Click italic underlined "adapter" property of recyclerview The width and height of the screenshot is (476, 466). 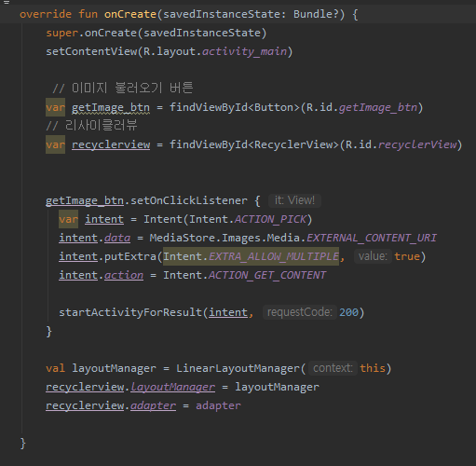153,405
